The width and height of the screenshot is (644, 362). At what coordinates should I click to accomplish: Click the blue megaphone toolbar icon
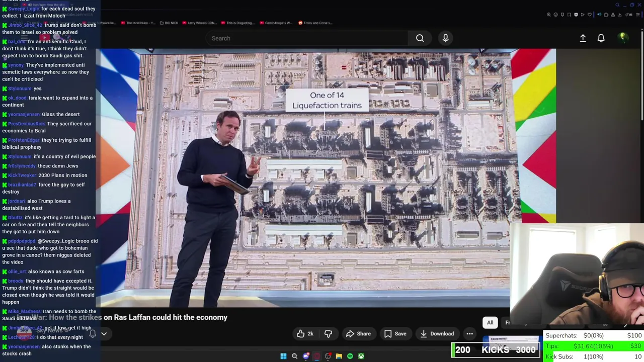(599, 15)
